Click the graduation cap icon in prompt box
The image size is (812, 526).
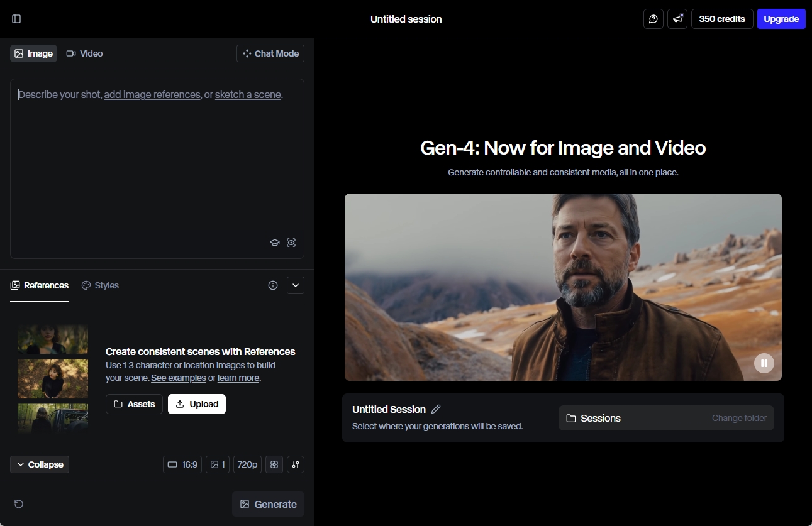point(275,243)
